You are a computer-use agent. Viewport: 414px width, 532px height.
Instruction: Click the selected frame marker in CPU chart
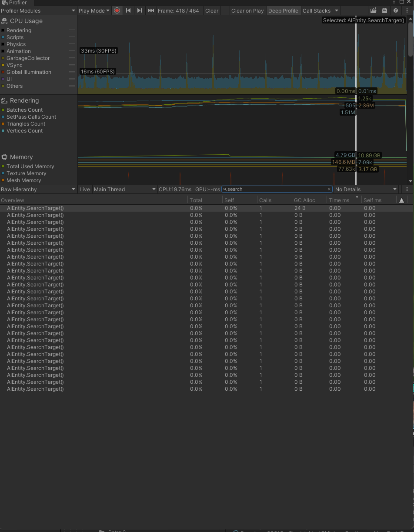pyautogui.click(x=356, y=54)
